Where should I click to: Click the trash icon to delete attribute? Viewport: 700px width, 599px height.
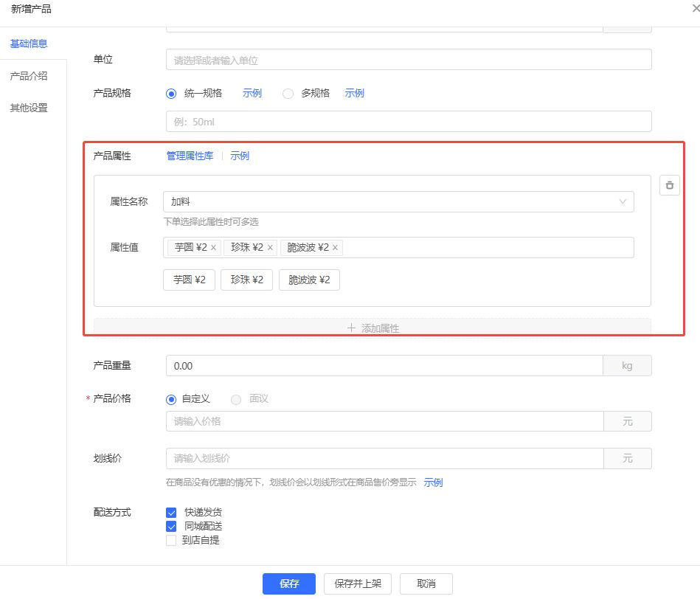[669, 185]
